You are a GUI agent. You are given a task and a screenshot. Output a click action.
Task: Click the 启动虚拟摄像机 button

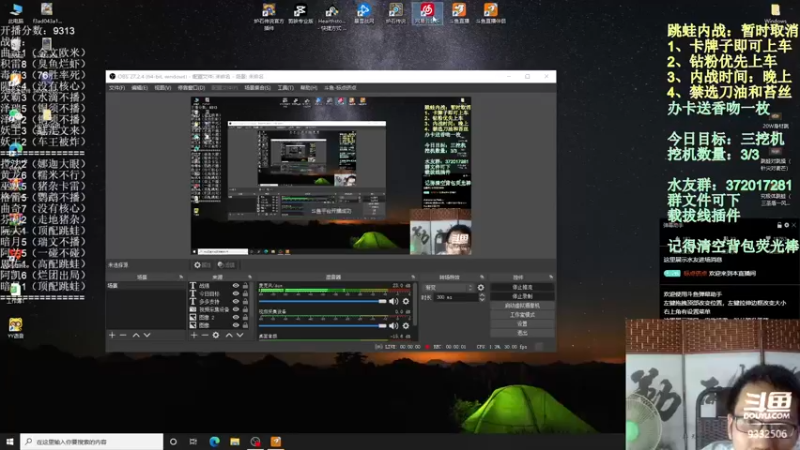pos(522,306)
